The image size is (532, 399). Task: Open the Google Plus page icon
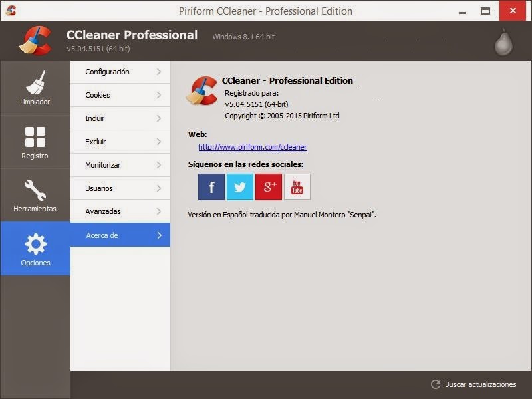coord(269,187)
